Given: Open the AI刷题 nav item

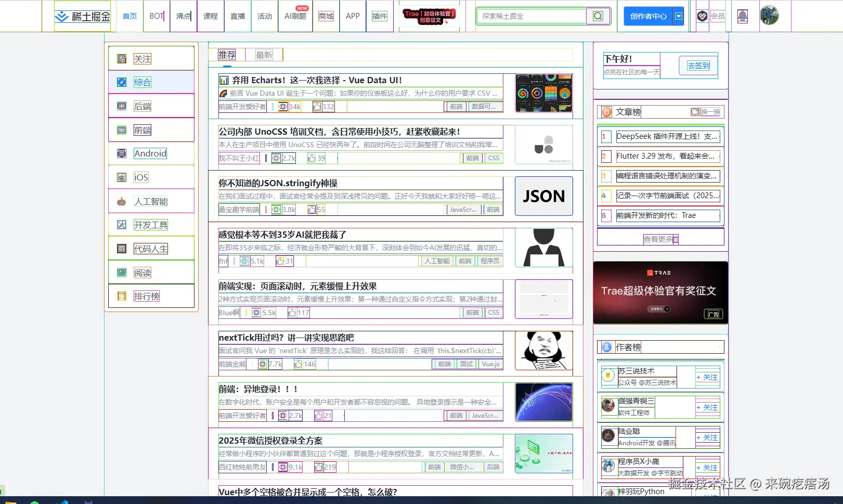Looking at the screenshot, I should pyautogui.click(x=295, y=16).
